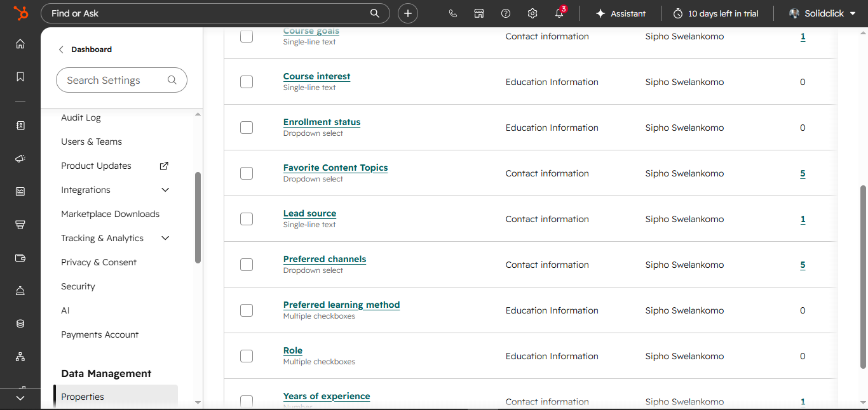Screen dimensions: 868x410
Task: Open used-in count 5 for Preferred channels
Action: point(803,265)
